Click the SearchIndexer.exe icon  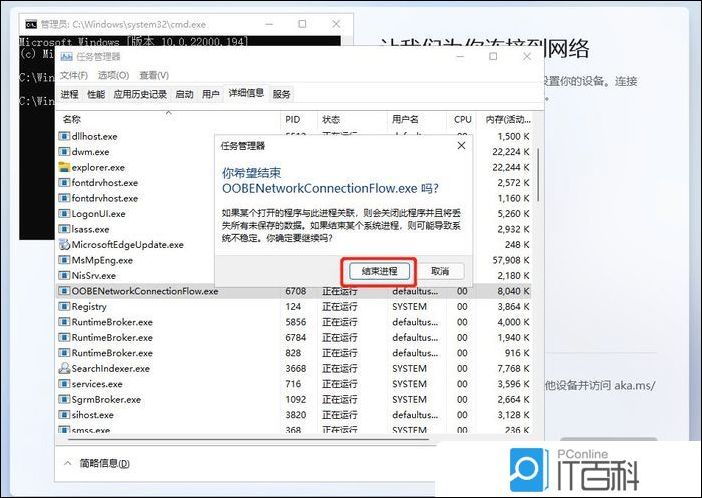click(x=64, y=369)
